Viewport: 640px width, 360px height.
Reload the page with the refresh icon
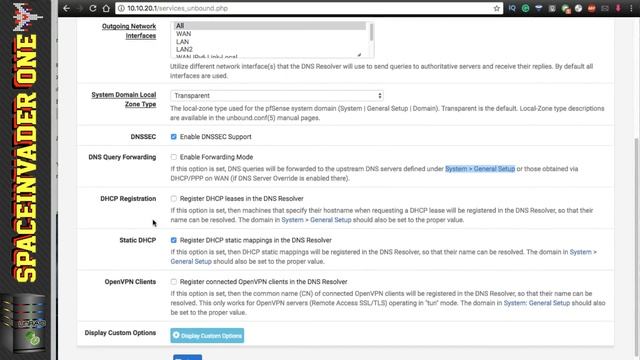[x=93, y=8]
